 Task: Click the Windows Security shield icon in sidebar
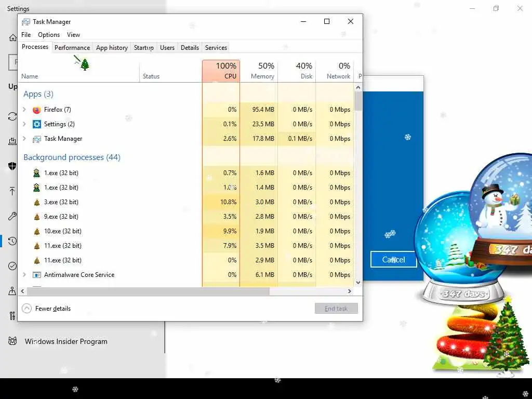tap(12, 166)
